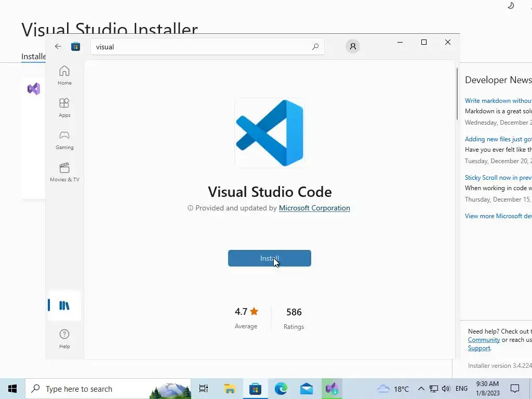Open the clock showing 9:30 AM
532x399 pixels.
coord(487,389)
